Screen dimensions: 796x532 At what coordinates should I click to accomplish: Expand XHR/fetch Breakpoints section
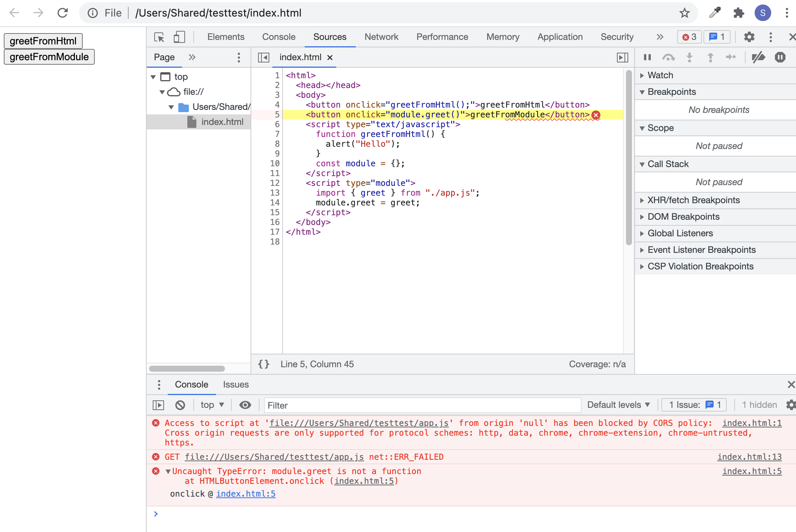click(693, 200)
